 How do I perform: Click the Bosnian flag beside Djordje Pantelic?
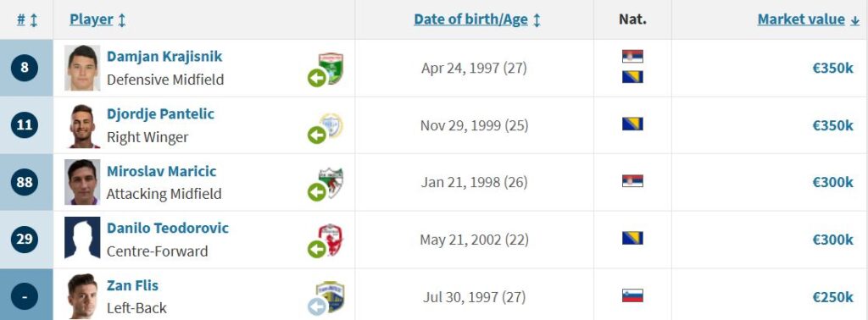(632, 124)
